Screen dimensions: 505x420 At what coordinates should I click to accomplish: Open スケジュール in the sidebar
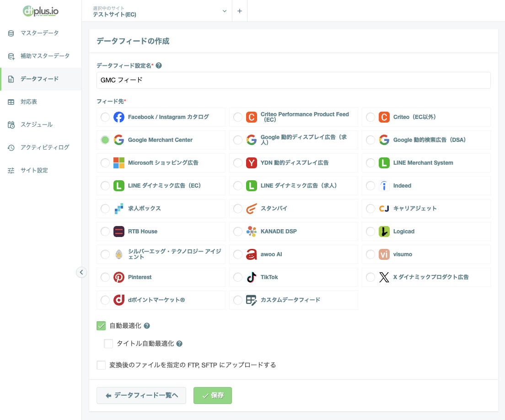pyautogui.click(x=41, y=124)
